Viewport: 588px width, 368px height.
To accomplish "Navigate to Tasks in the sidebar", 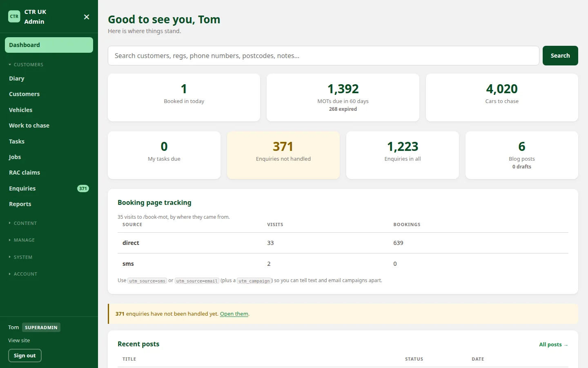I will coord(49,141).
